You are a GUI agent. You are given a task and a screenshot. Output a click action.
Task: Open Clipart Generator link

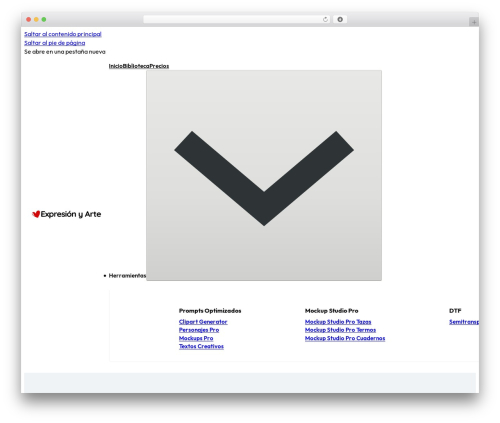pos(203,322)
